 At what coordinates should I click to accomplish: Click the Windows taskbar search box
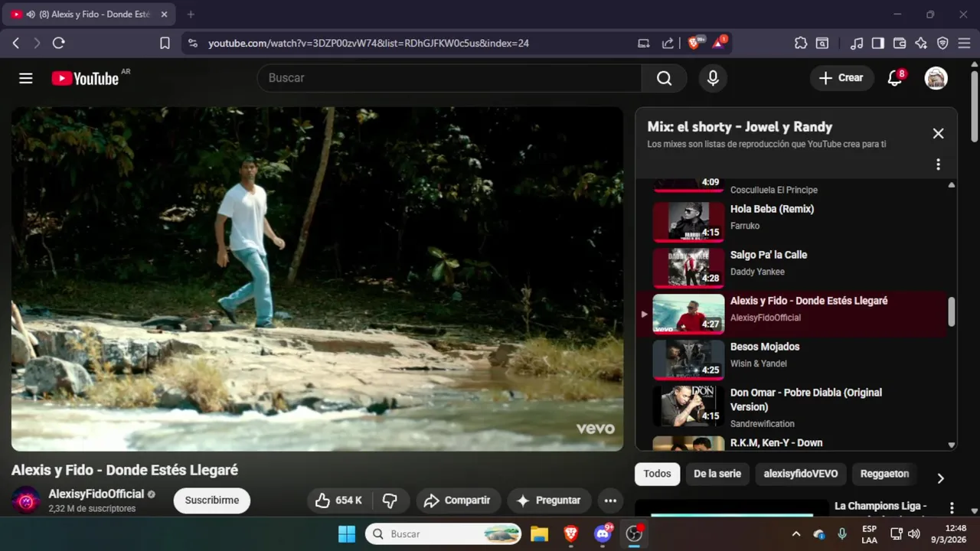(x=444, y=533)
